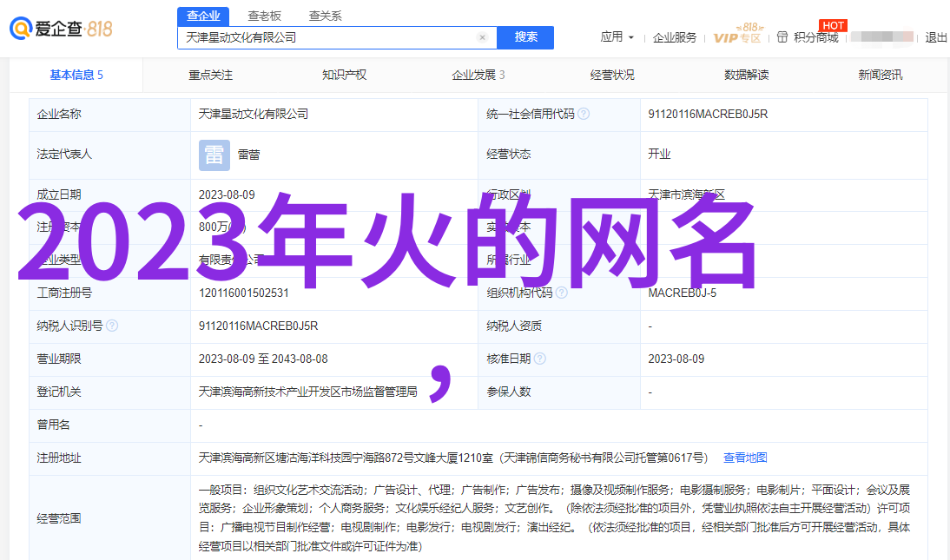Open the 数据解读 tab

[747, 76]
